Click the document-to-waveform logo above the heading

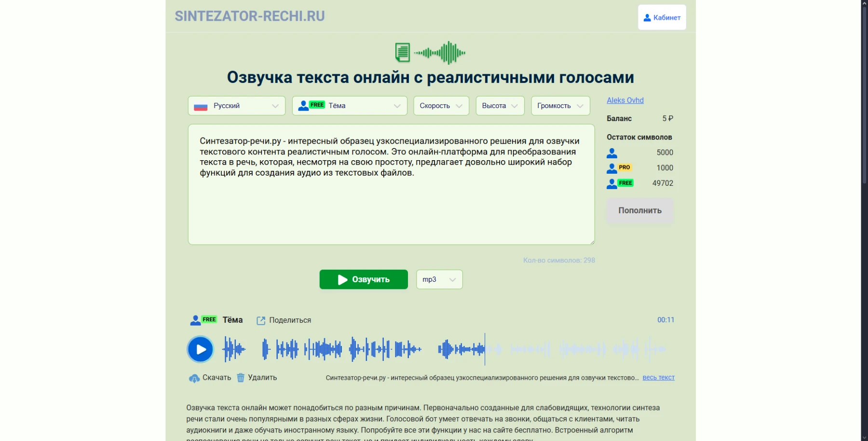pos(429,52)
